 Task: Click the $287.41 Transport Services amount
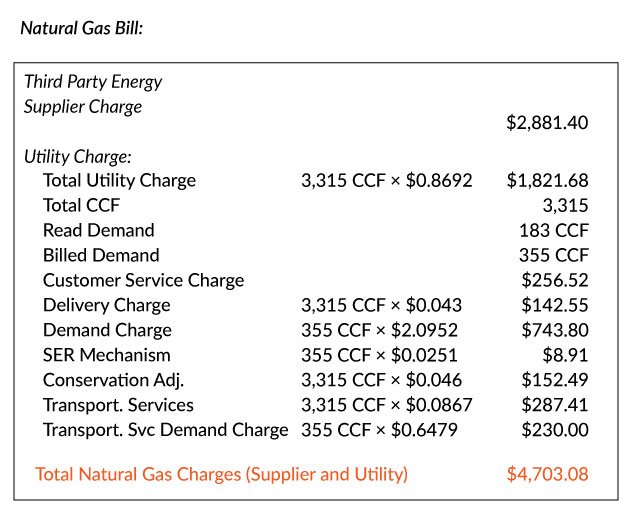tap(555, 405)
